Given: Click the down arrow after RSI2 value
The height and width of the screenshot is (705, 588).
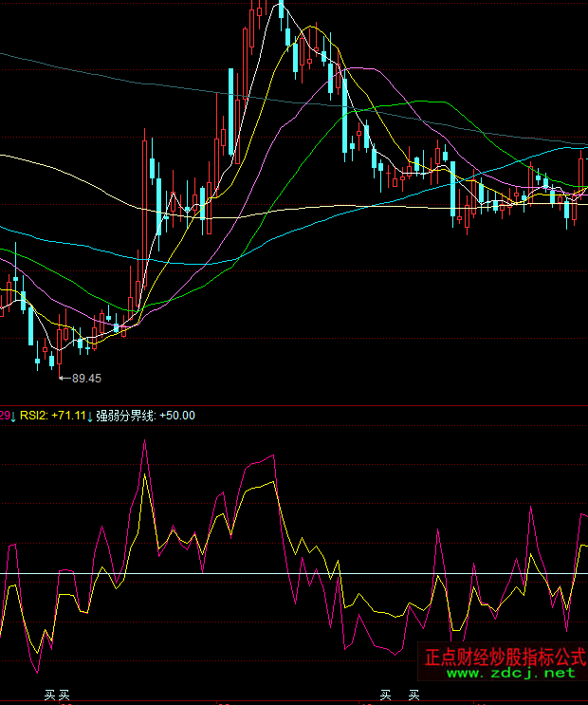Looking at the screenshot, I should [x=90, y=416].
